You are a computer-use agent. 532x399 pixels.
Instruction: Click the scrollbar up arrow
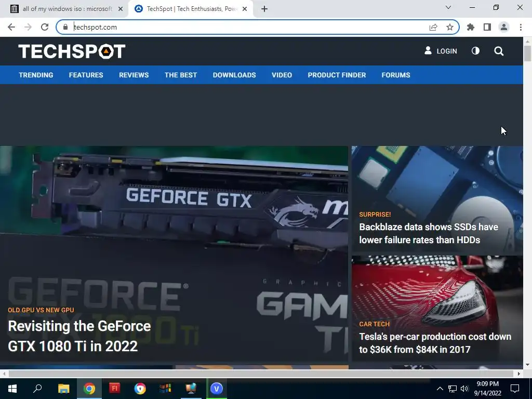tap(527, 41)
